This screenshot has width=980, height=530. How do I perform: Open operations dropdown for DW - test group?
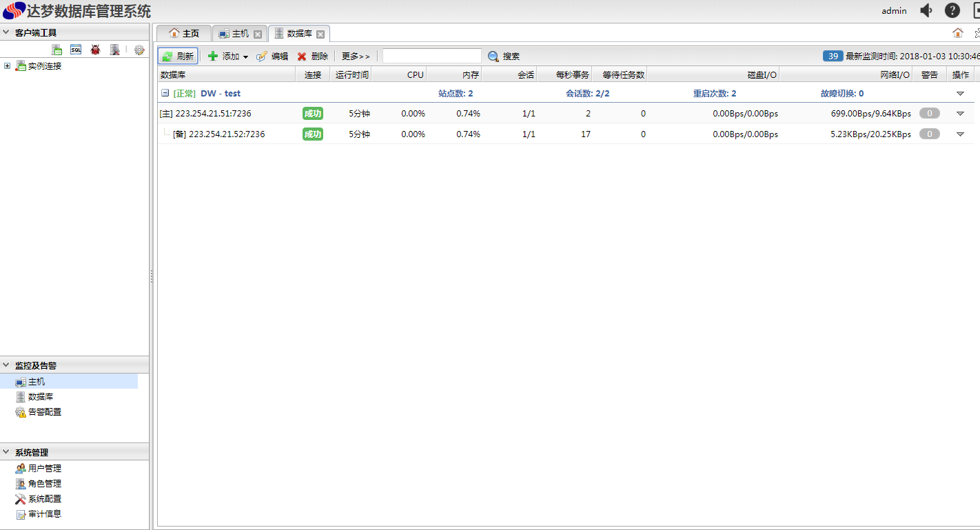[960, 93]
